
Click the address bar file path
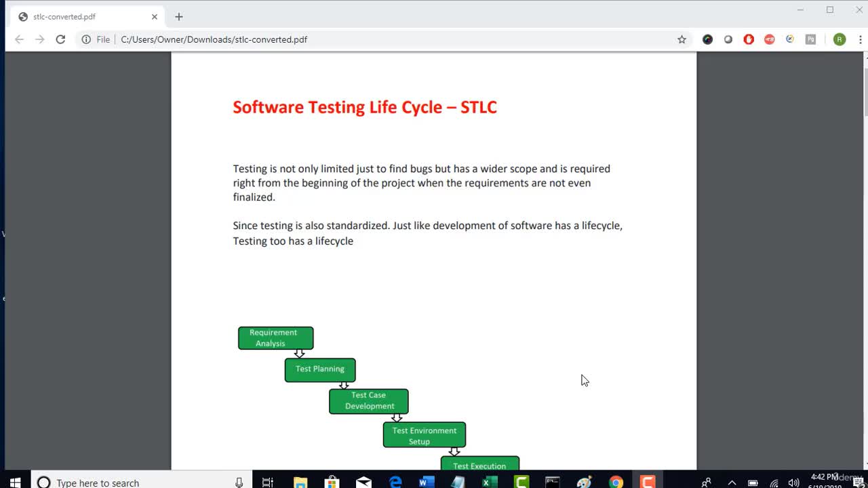[x=214, y=39]
